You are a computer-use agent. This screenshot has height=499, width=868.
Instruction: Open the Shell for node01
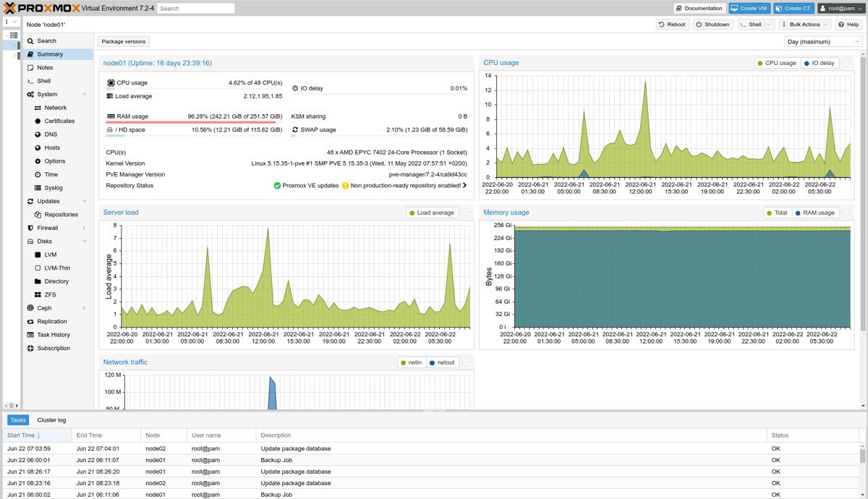43,81
